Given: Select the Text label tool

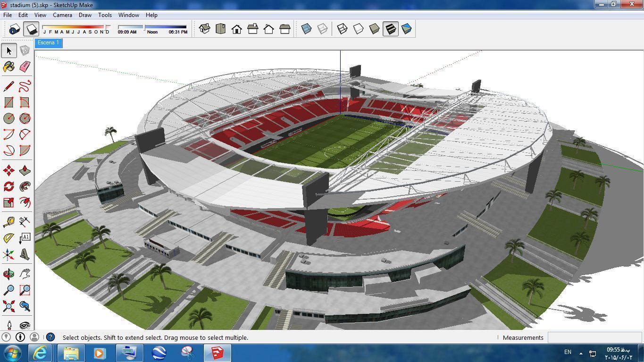Looking at the screenshot, I should pos(25,238).
